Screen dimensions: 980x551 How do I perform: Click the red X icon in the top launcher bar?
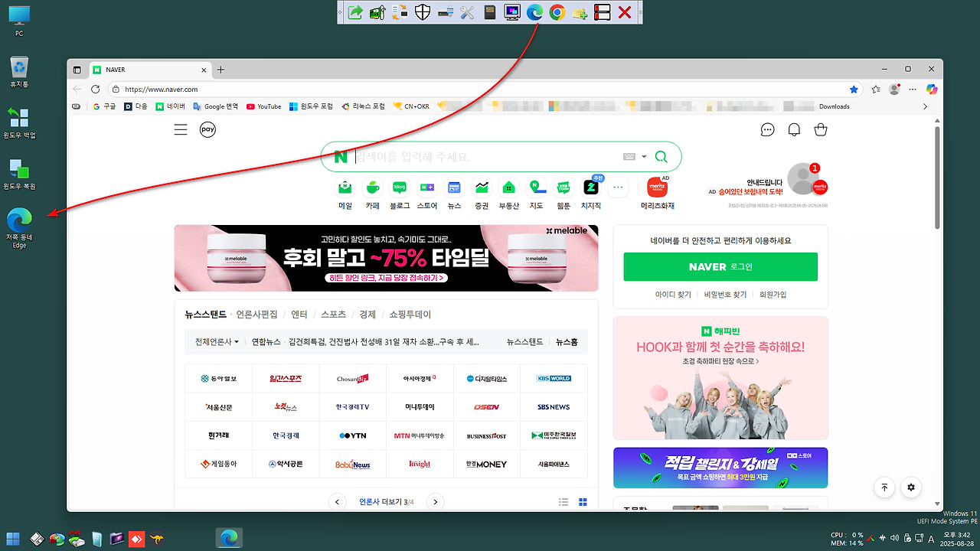tap(625, 12)
